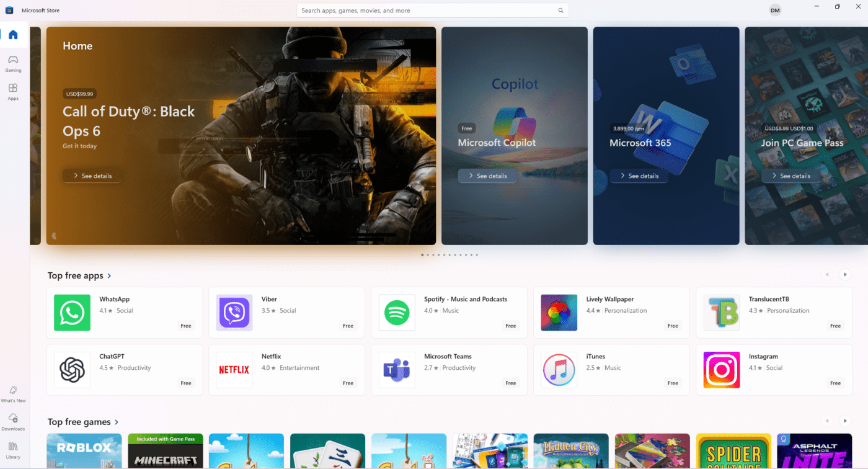Open the Minecraft game thumbnail
The image size is (868, 469).
(x=165, y=451)
